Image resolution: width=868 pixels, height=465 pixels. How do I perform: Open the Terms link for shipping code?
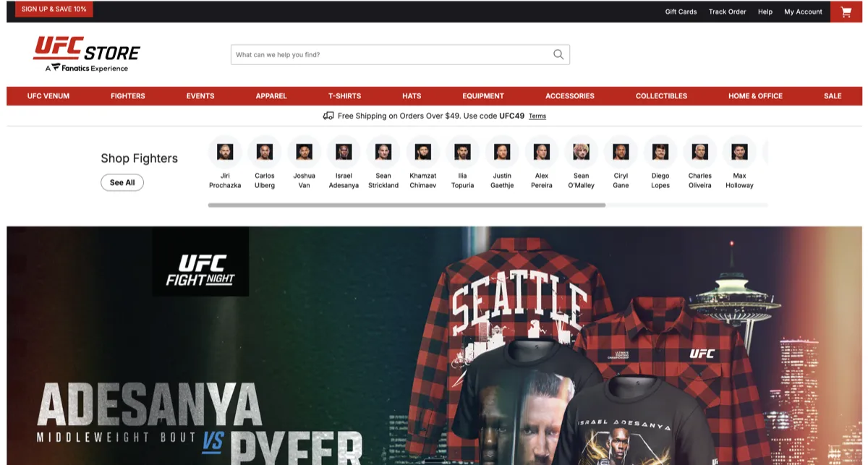click(x=537, y=116)
